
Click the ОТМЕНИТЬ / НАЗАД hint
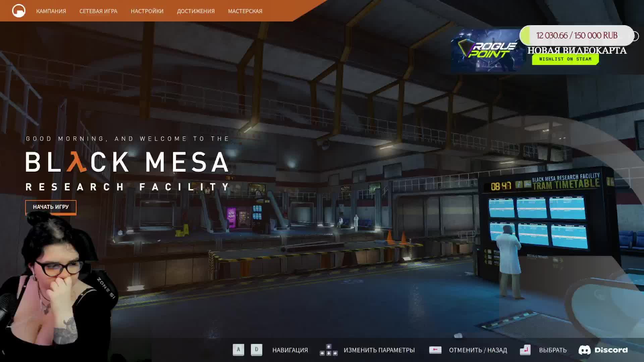click(478, 350)
